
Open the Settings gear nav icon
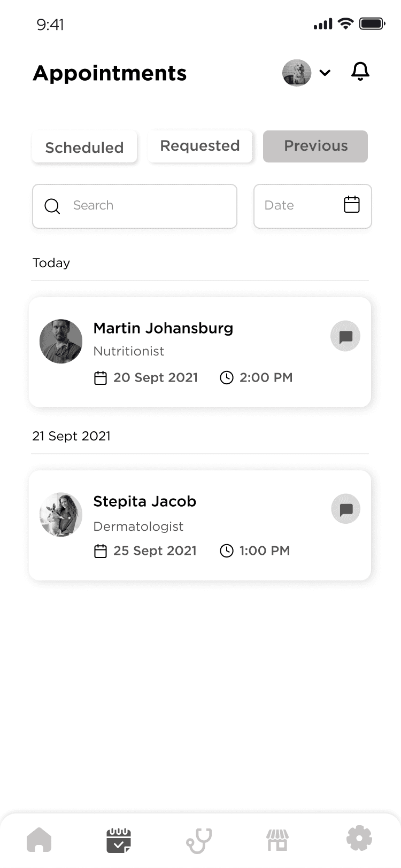tap(359, 838)
